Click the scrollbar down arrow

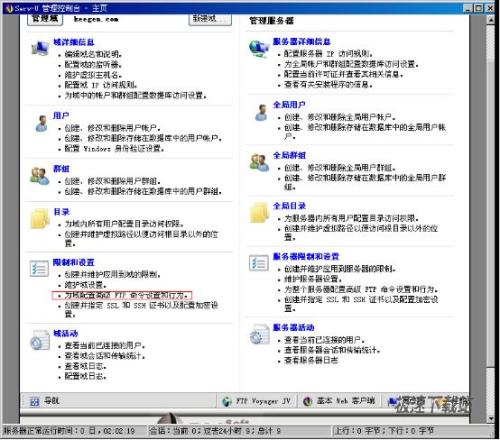(x=491, y=419)
